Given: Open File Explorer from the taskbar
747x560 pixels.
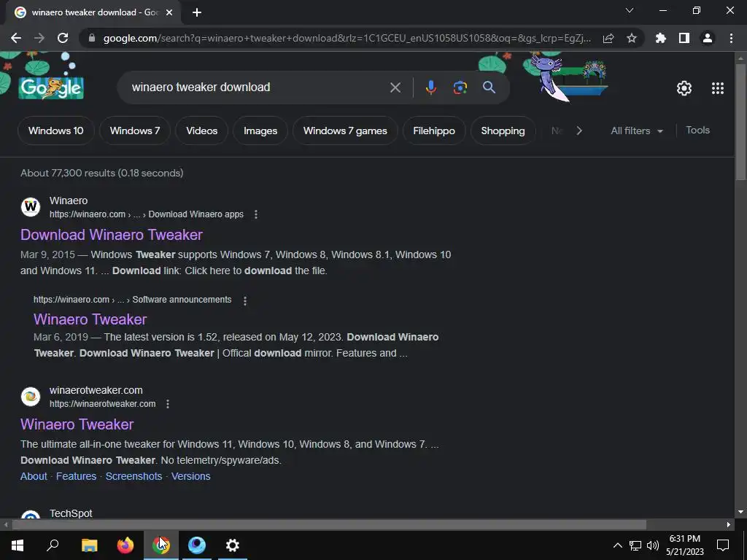Looking at the screenshot, I should (x=90, y=545).
